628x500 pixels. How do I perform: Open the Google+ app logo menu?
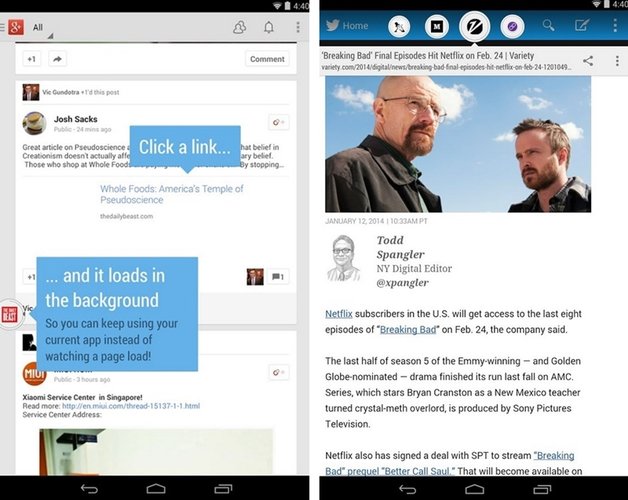coord(15,27)
